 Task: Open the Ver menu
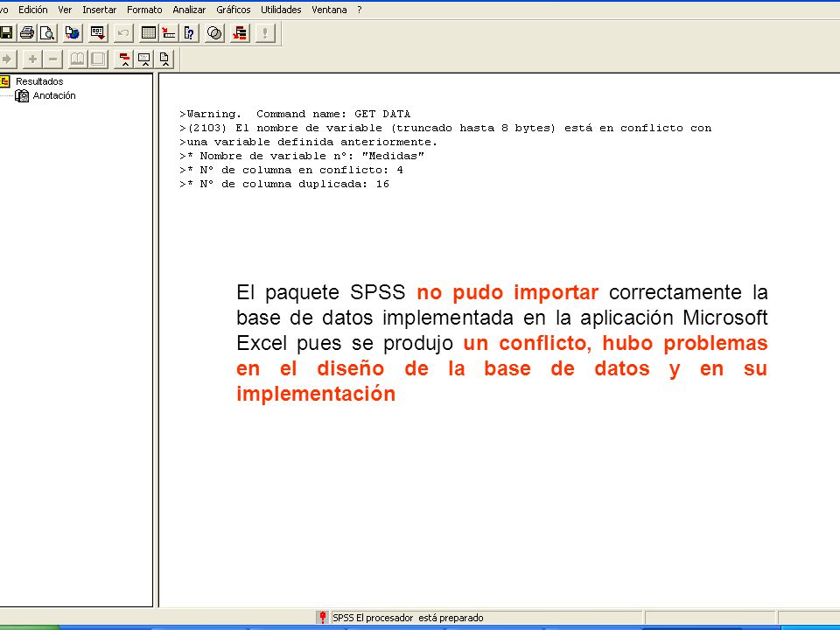[x=65, y=10]
